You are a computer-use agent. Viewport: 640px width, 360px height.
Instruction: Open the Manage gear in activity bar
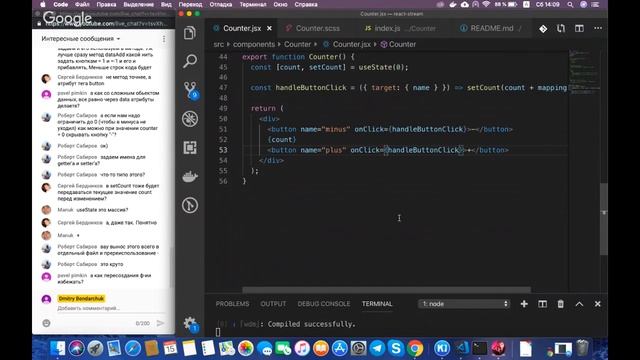[x=190, y=324]
